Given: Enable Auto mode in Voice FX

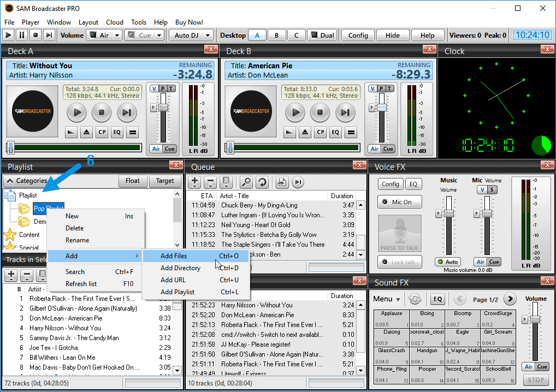Looking at the screenshot, I should tap(447, 262).
